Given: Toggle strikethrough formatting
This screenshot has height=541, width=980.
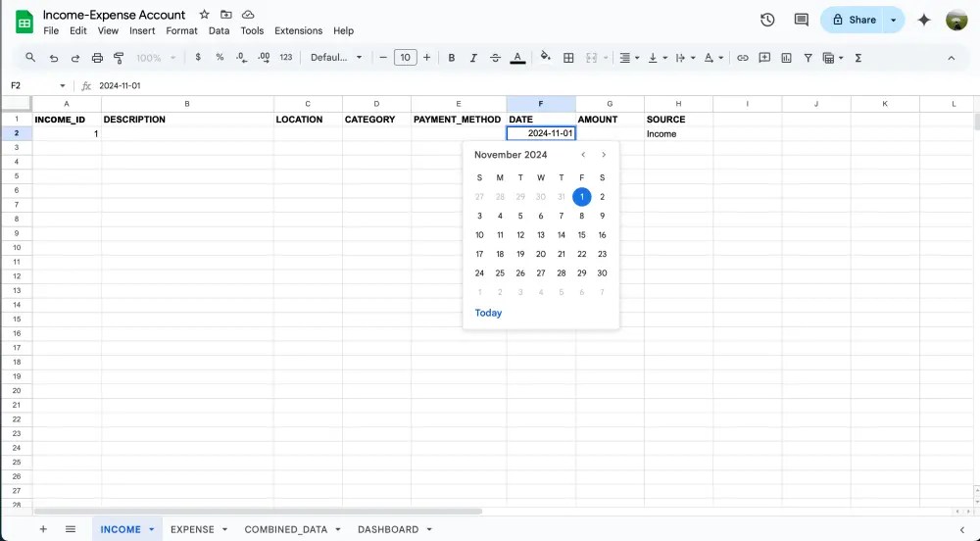Looking at the screenshot, I should pos(495,58).
